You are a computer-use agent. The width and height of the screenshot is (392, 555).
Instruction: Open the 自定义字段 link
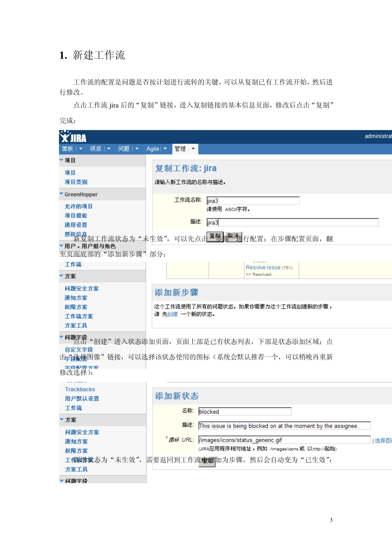[79, 350]
